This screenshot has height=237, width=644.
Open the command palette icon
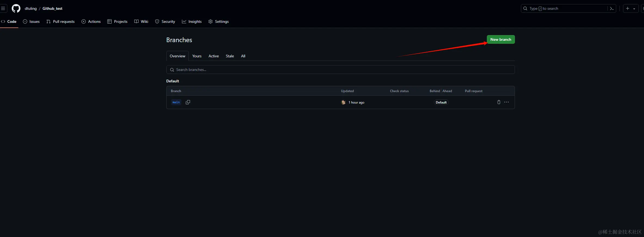point(612,8)
